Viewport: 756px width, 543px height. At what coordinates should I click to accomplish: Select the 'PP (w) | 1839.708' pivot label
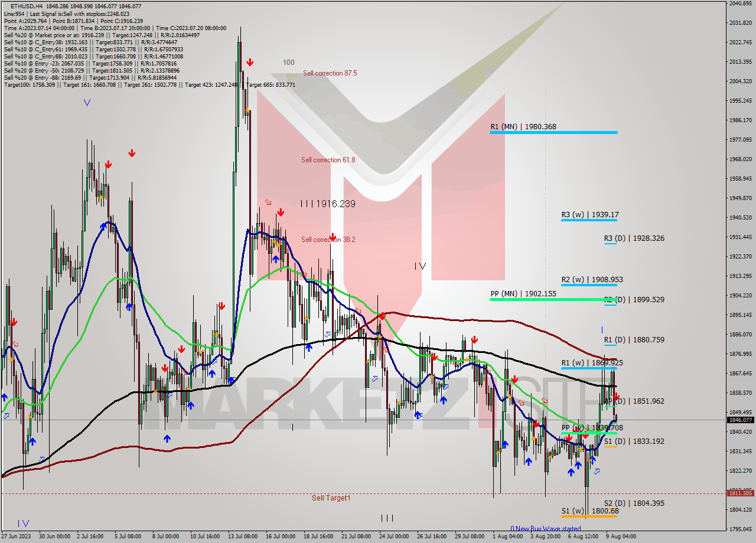(x=592, y=428)
